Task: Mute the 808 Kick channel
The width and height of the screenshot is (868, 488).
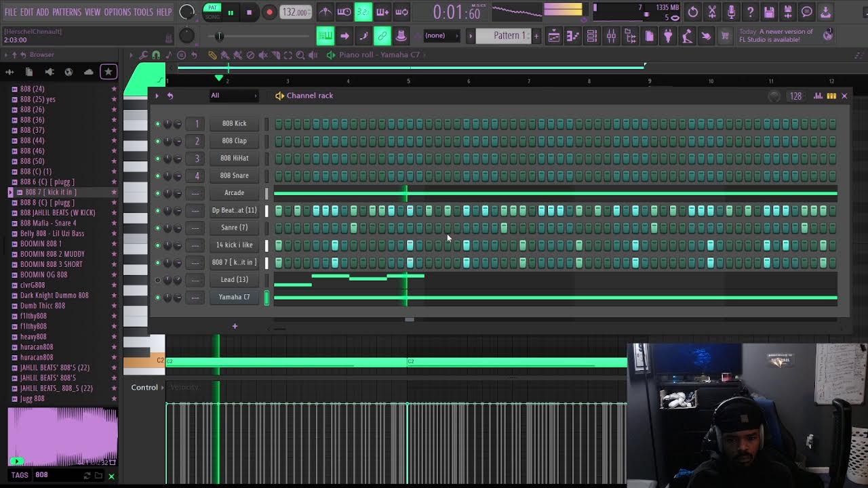Action: (x=158, y=123)
